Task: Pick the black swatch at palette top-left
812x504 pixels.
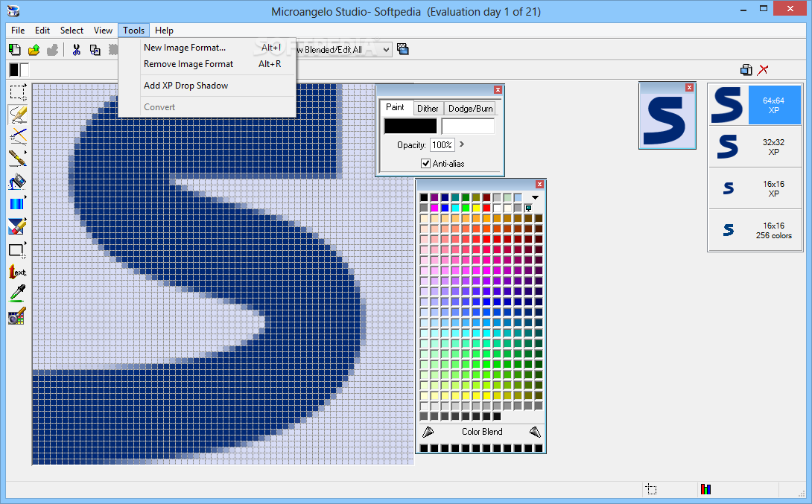Action: coord(424,197)
